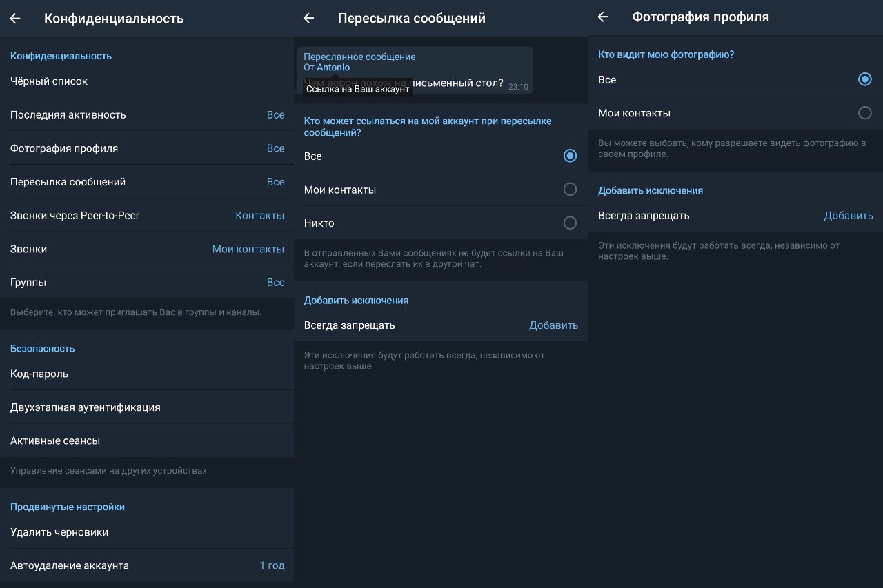The image size is (883, 588).
Task: Select Никто for forwarding links
Action: click(570, 223)
